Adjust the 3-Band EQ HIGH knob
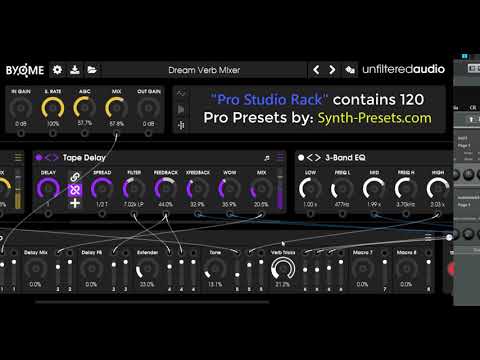The width and height of the screenshot is (480, 360). click(x=438, y=188)
